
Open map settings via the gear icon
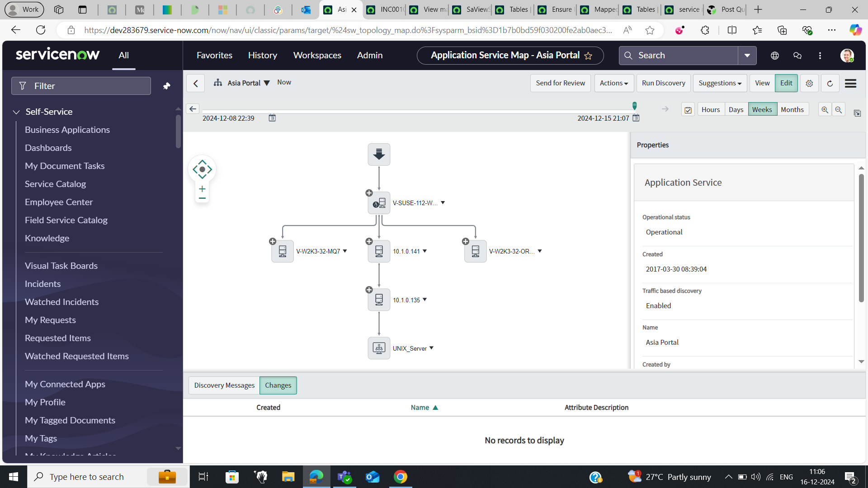(809, 83)
